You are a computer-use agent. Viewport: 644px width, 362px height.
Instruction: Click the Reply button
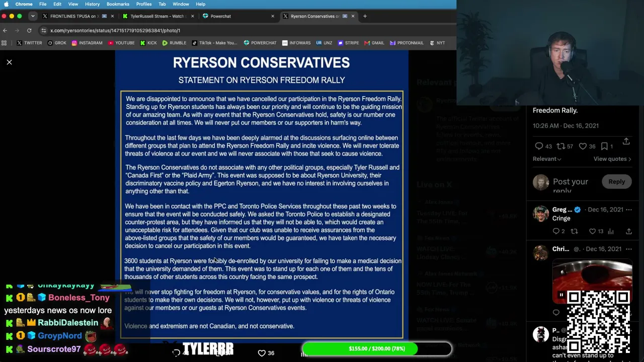tap(617, 182)
